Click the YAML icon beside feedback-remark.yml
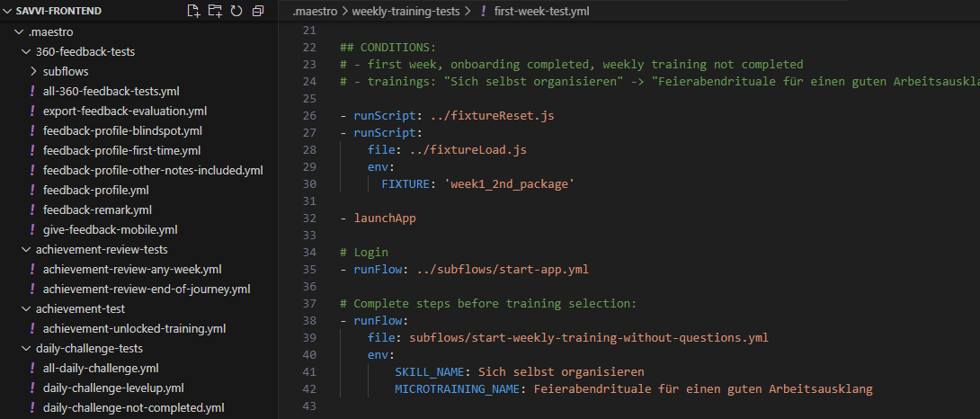980x419 pixels. (33, 209)
